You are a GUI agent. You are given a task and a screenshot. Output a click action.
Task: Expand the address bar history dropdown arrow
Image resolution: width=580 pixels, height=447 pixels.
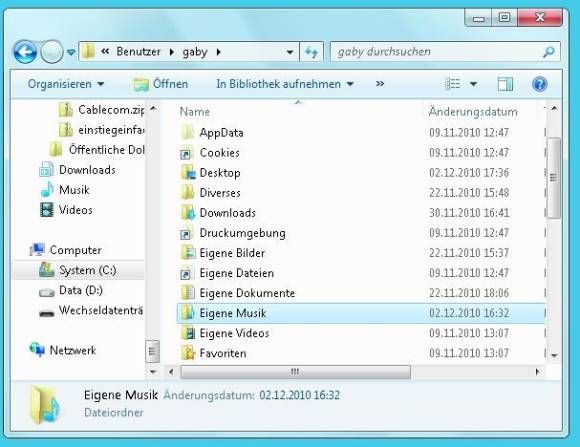(x=290, y=52)
